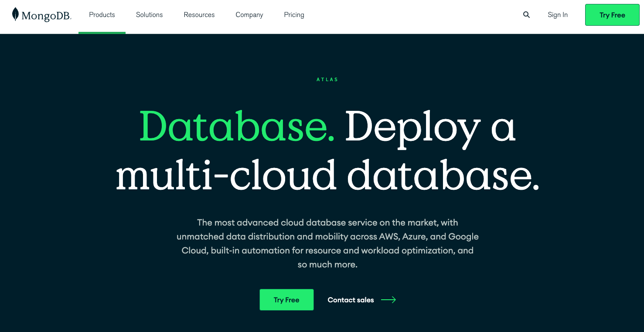Follow the Contact sales link
644x332 pixels.
point(351,300)
